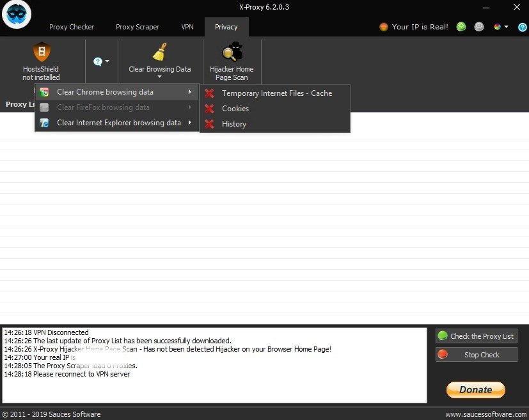The width and height of the screenshot is (529, 420).
Task: Expand the Clear Browsing Data dropdown arrow
Action: [159, 77]
